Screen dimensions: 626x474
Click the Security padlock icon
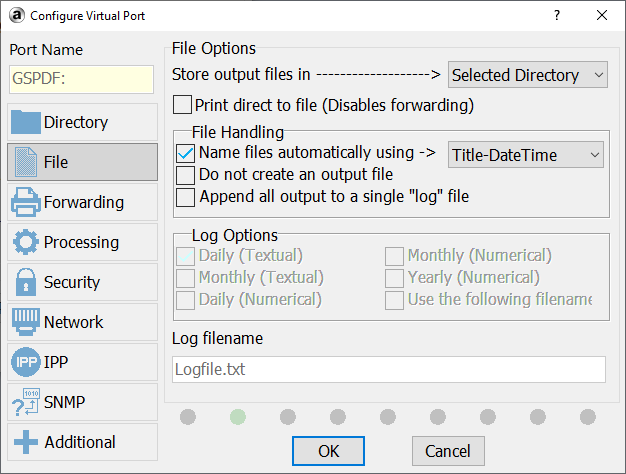(26, 282)
